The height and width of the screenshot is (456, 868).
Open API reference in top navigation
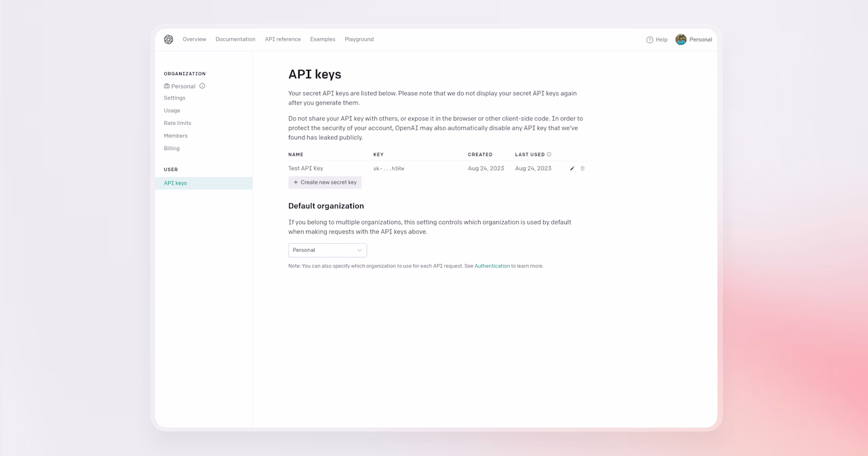click(x=283, y=39)
